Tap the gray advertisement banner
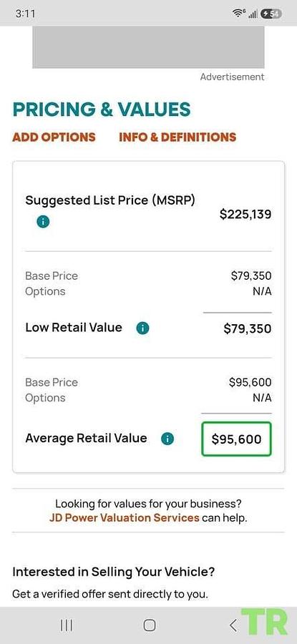Screen dimensions: 297x644 [148, 47]
